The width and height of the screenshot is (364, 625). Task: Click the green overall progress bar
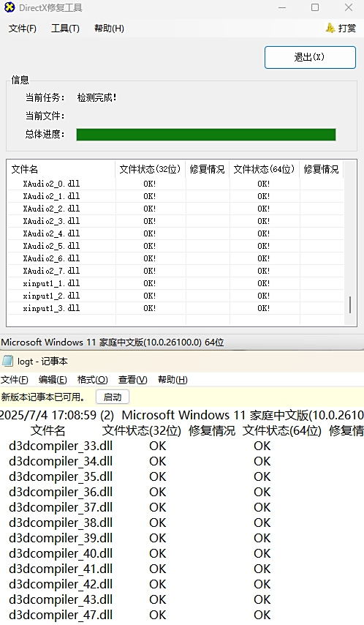(206, 135)
